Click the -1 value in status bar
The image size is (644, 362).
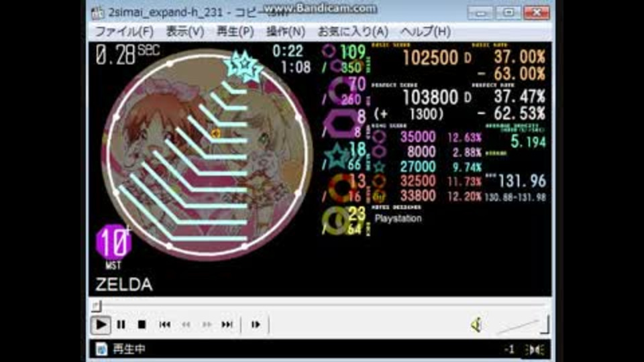click(509, 350)
